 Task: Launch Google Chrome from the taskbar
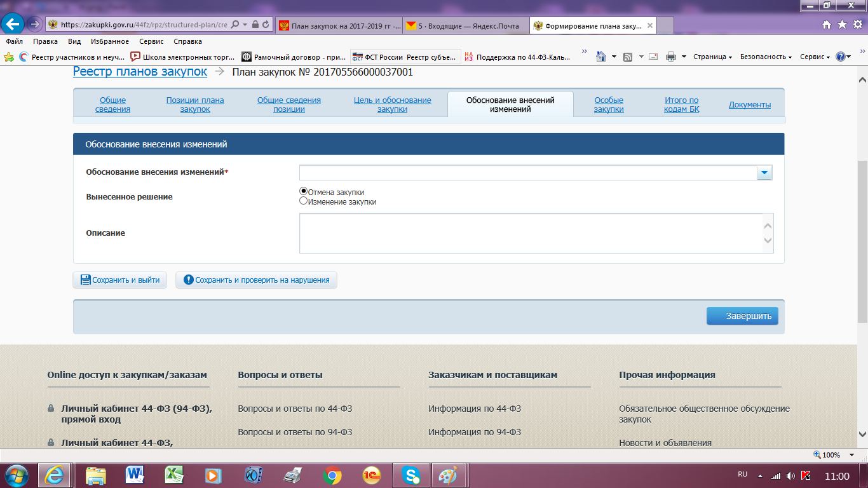coord(332,475)
